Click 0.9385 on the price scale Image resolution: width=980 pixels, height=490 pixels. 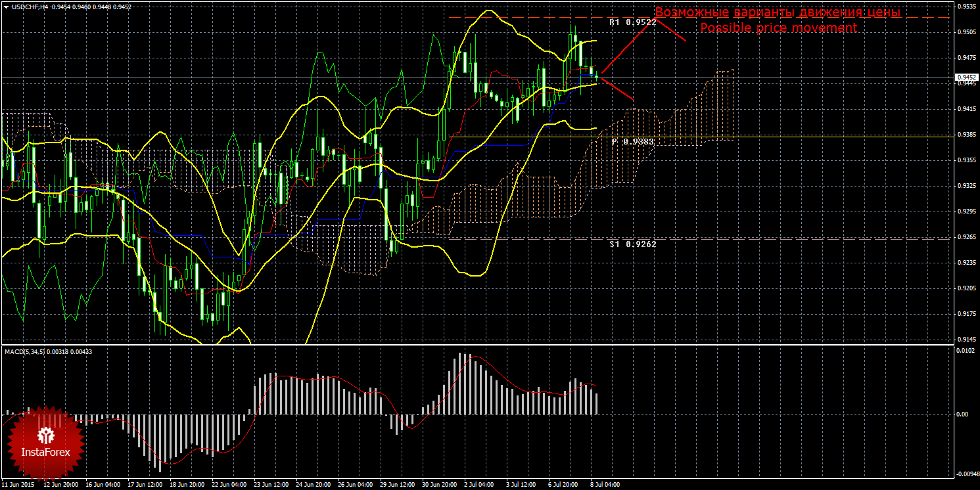[x=966, y=134]
